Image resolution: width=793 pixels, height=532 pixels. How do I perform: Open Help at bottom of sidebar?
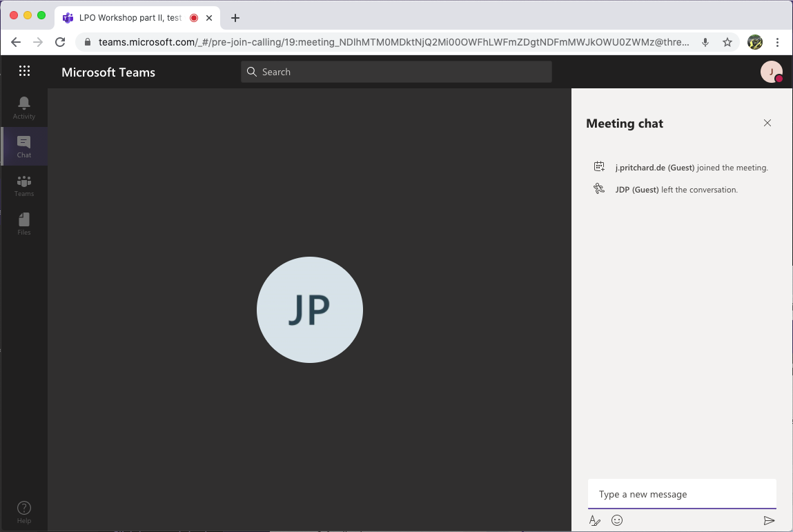click(24, 512)
